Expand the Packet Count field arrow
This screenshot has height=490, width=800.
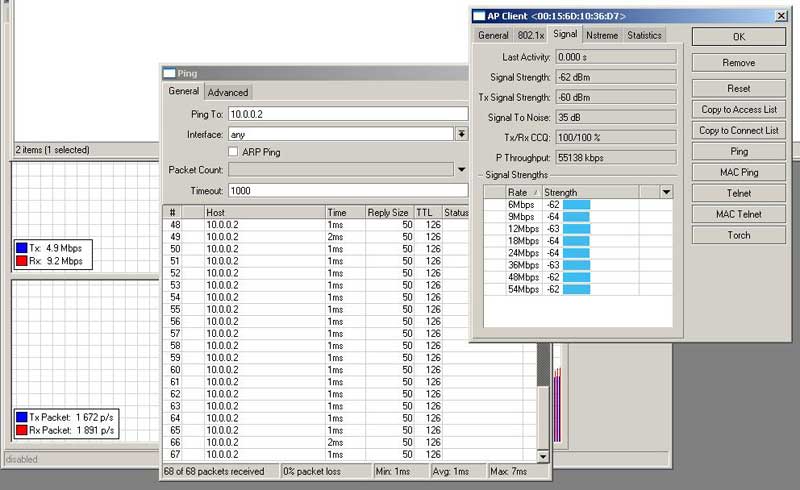tap(461, 169)
